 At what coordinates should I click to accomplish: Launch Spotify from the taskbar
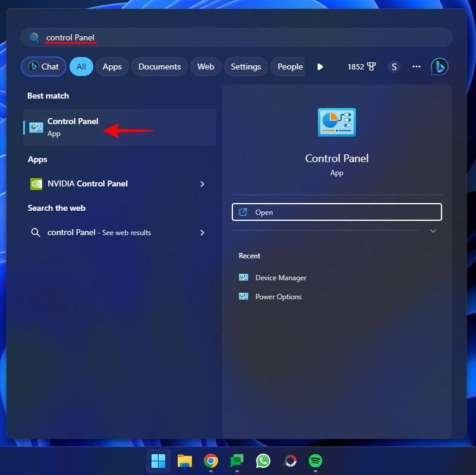coord(315,461)
